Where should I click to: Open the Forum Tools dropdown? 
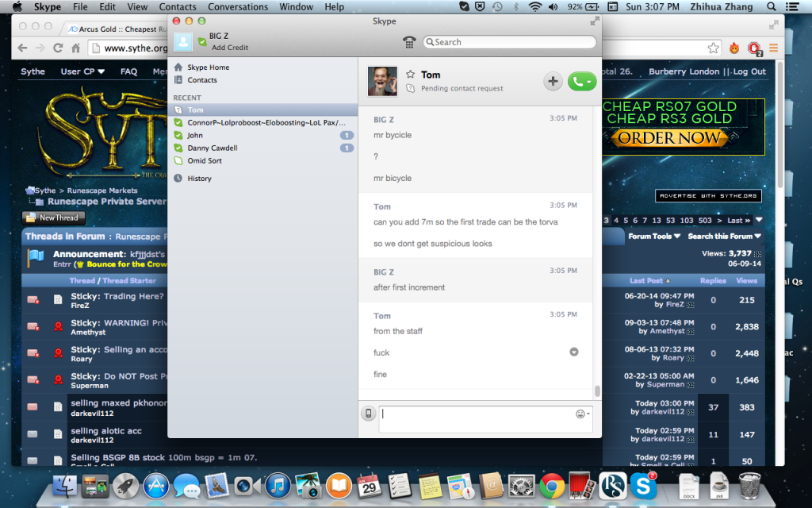[x=654, y=236]
